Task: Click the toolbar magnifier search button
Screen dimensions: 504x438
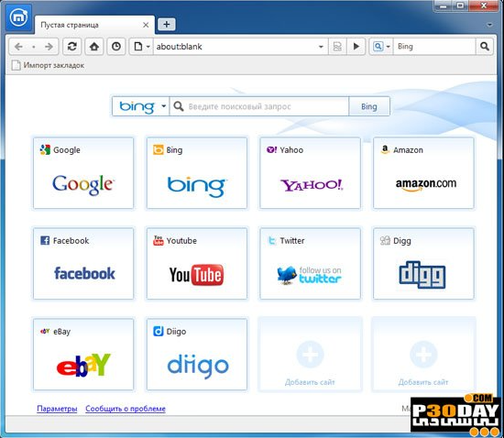Action: point(485,47)
